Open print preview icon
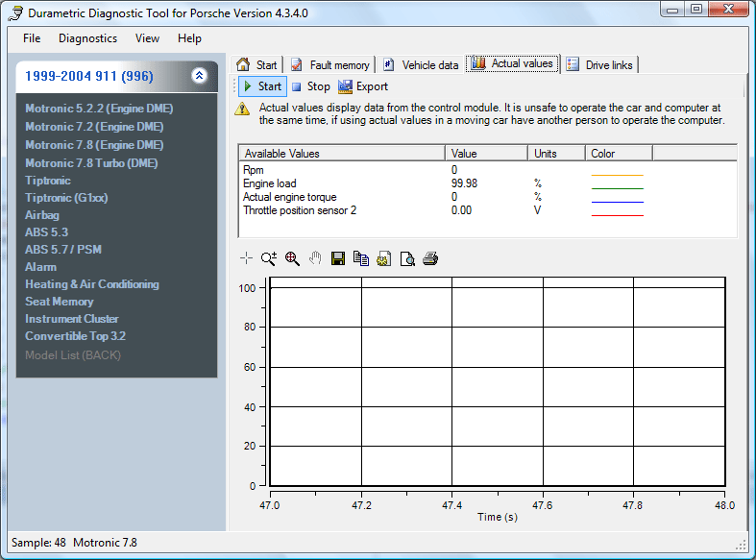This screenshot has width=756, height=560. (x=407, y=258)
